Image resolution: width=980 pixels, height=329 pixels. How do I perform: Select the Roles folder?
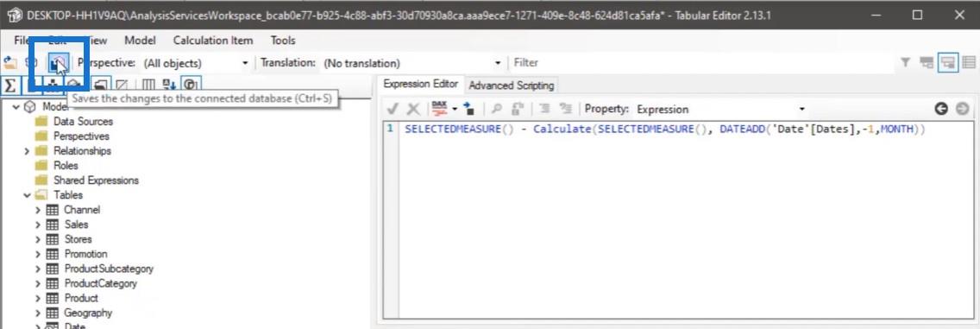(66, 166)
